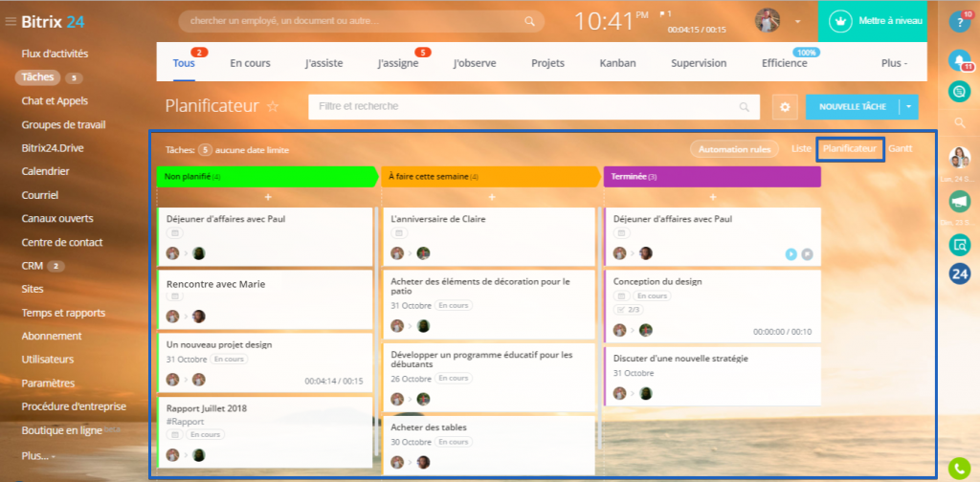Star the Planificateur page as favorite
Image resolution: width=980 pixels, height=482 pixels.
[273, 107]
